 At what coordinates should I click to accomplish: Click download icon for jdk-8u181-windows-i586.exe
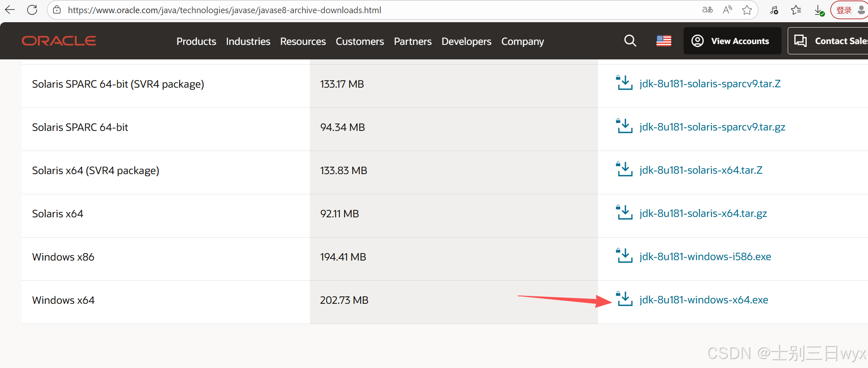tap(624, 256)
